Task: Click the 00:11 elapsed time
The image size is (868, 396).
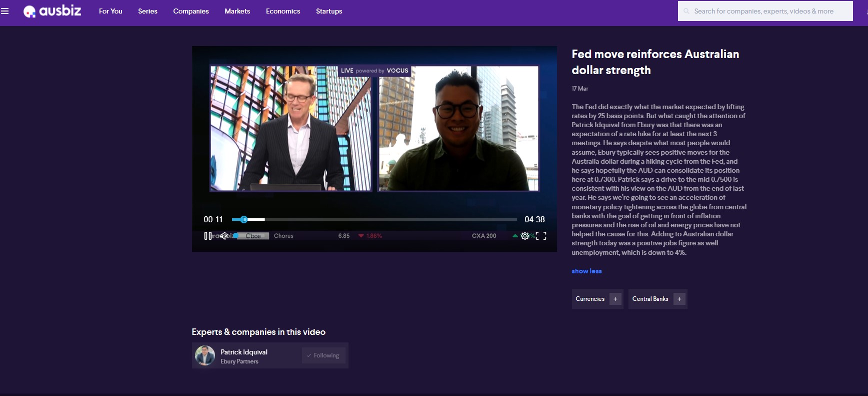Action: pyautogui.click(x=213, y=219)
